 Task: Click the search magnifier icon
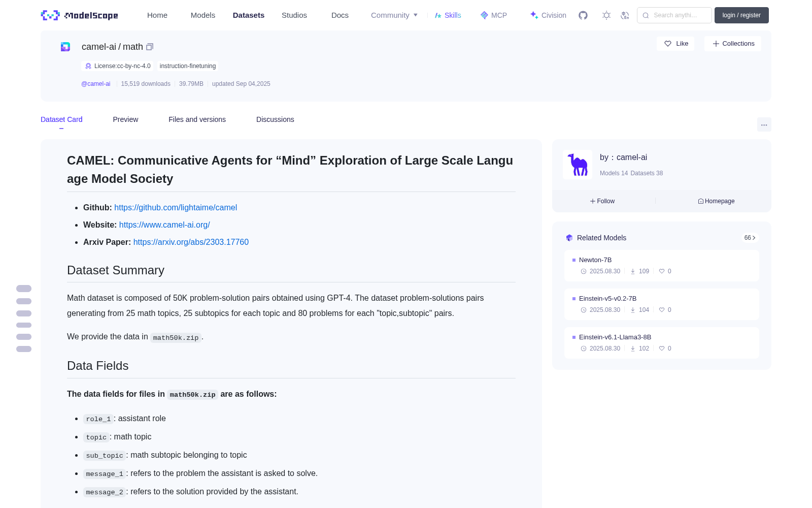(x=646, y=15)
